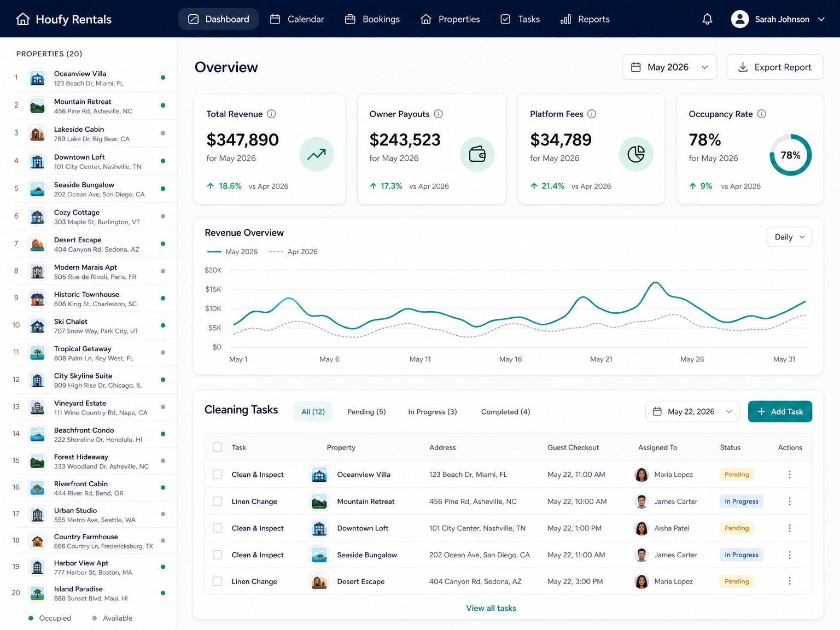
Task: Open the May 22, 2026 date dropdown
Action: click(x=692, y=412)
